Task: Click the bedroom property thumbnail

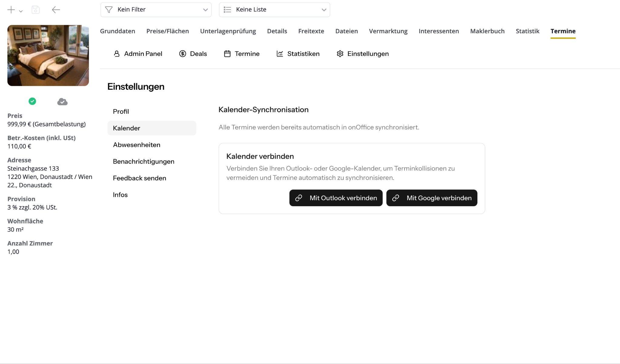Action: [48, 55]
